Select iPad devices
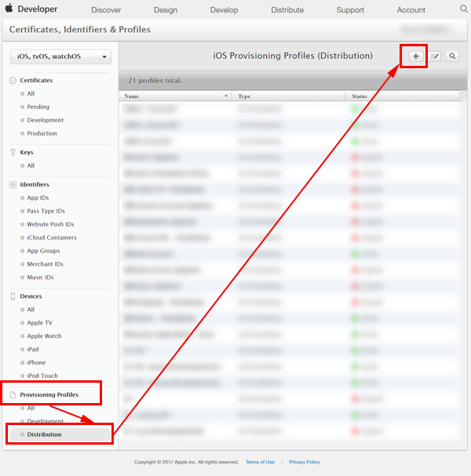 pyautogui.click(x=33, y=349)
